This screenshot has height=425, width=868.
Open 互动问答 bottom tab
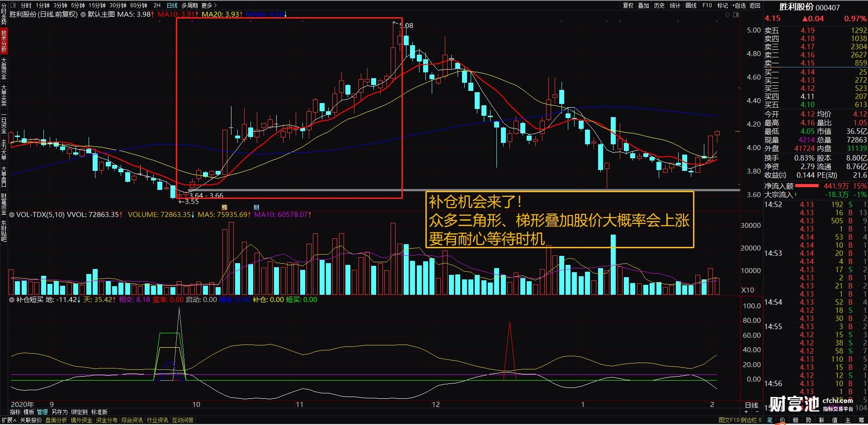coord(183,420)
